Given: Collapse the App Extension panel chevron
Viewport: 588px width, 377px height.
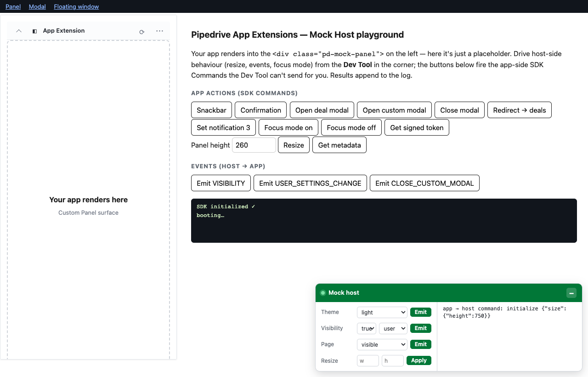Looking at the screenshot, I should coord(19,31).
